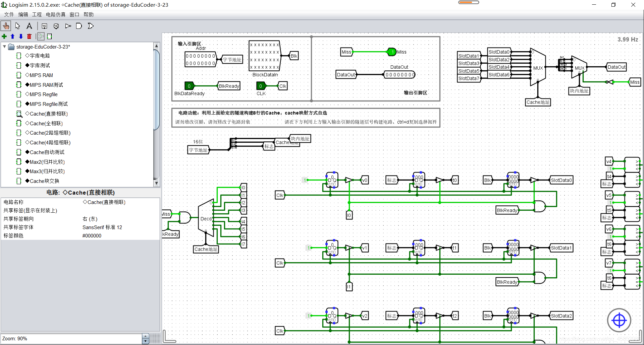Click the Addr input pin bits
This screenshot has height=345, width=644.
201,59
